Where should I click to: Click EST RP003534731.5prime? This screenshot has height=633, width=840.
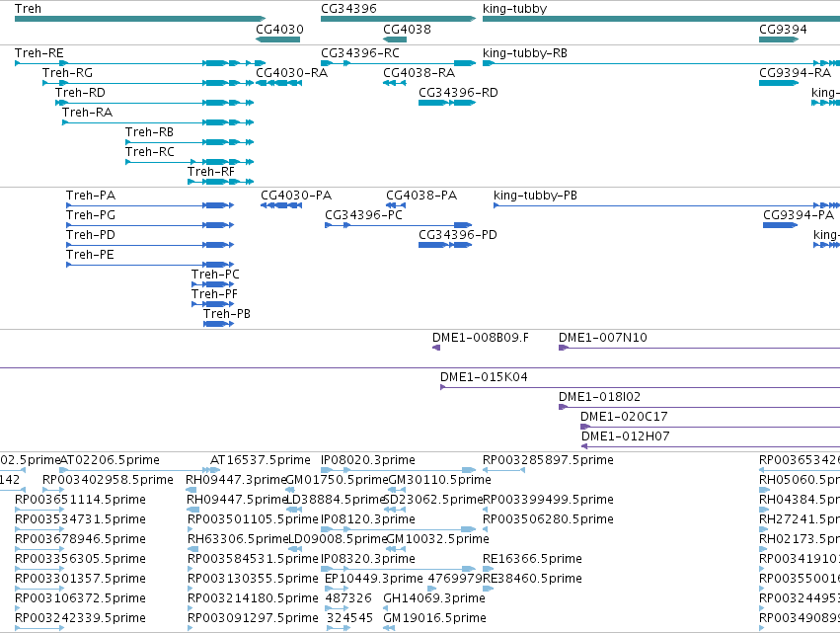click(x=80, y=519)
